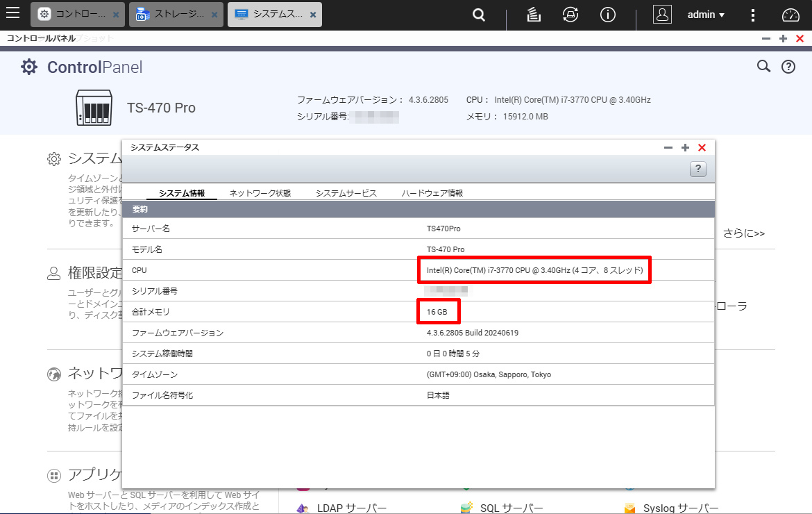Click the firmware 4.3.6.2805 Build 20240619 value

(x=473, y=333)
